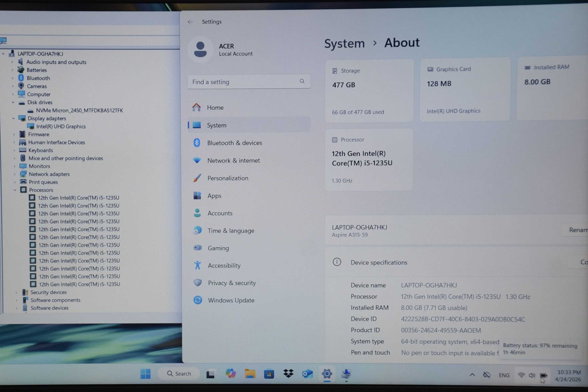Screen dimensions: 588x392
Task: Select the Personalization settings page
Action: pos(227,178)
